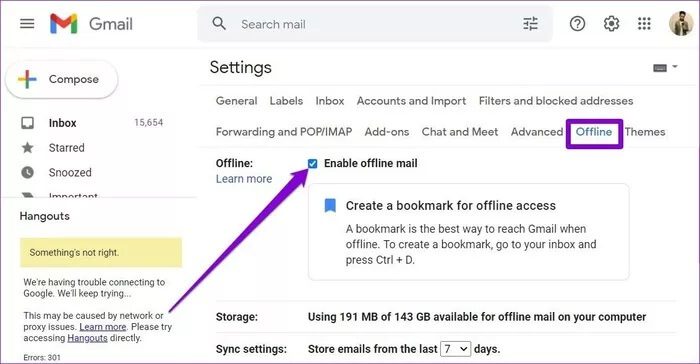Open the Add-ons tab
This screenshot has height=364, width=700.
coord(387,132)
